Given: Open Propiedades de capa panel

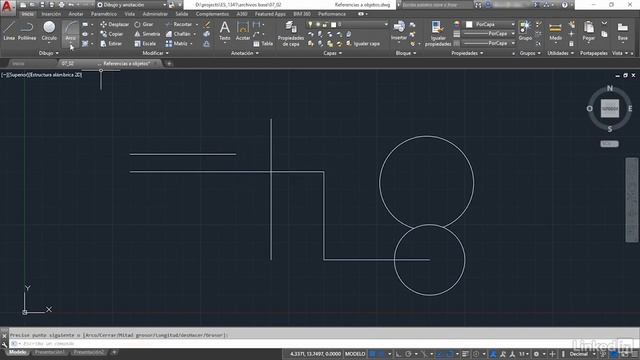Looking at the screenshot, I should [x=291, y=33].
